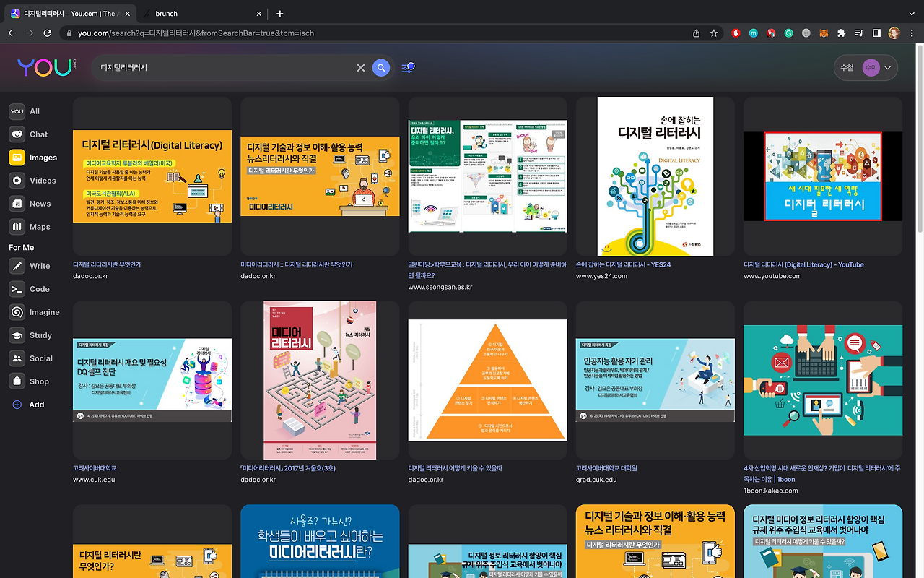Screen dimensions: 924x578
Task: Open the Study app icon
Action: [17, 335]
